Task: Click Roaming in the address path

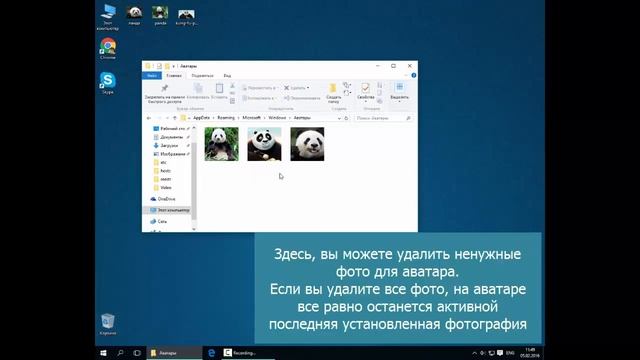Action: tap(226, 118)
